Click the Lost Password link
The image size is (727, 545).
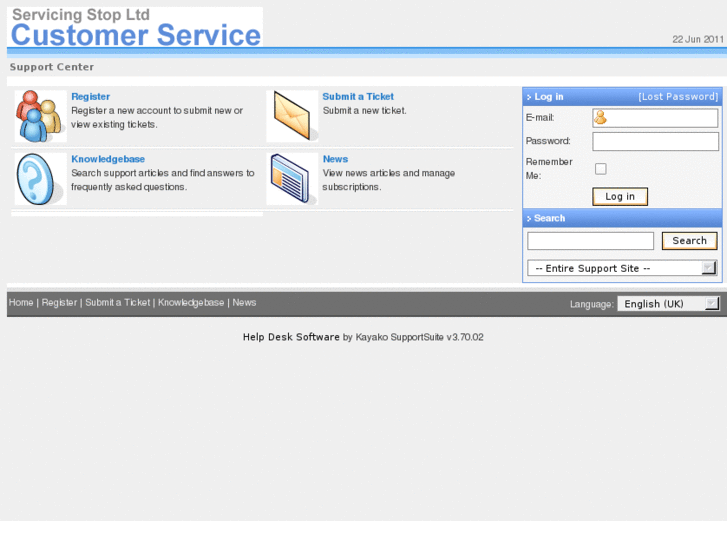click(678, 96)
